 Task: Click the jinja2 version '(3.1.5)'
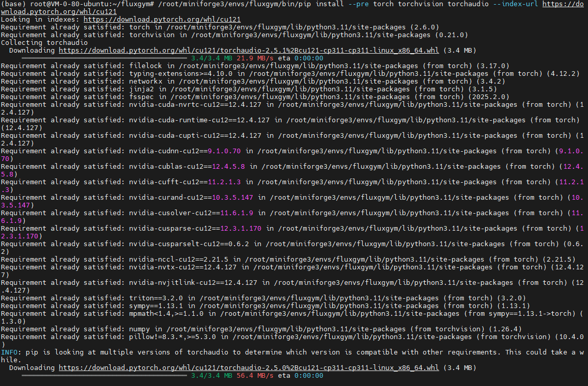coord(482,89)
